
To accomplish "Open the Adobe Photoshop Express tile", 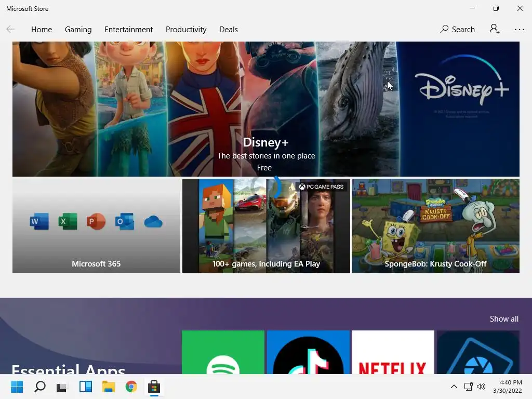I will pos(478,352).
